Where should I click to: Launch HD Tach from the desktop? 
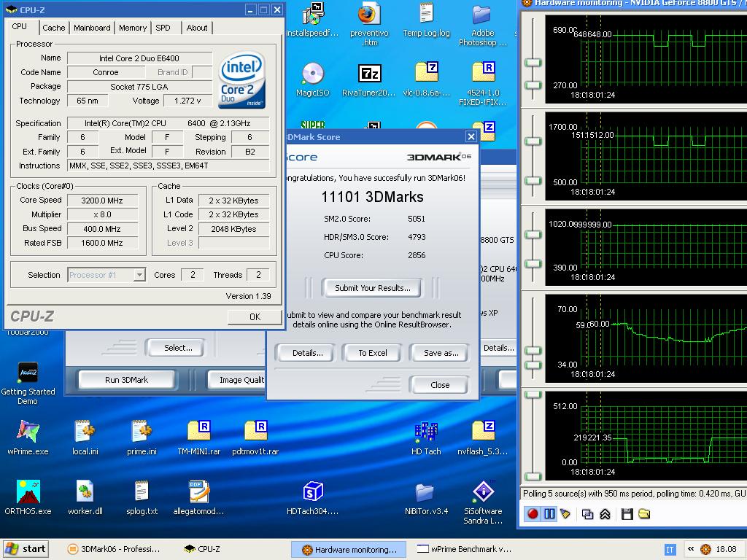pyautogui.click(x=426, y=438)
